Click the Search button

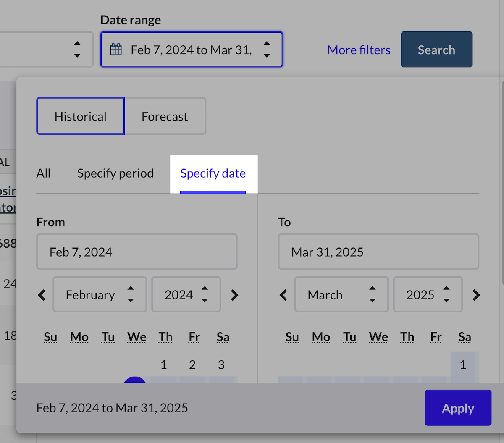[436, 50]
